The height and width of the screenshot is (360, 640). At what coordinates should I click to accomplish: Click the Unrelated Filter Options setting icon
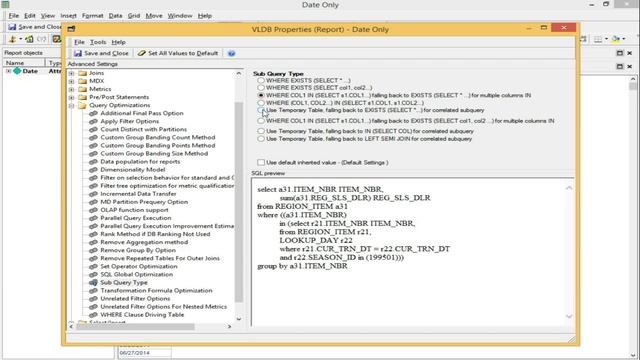[93, 299]
